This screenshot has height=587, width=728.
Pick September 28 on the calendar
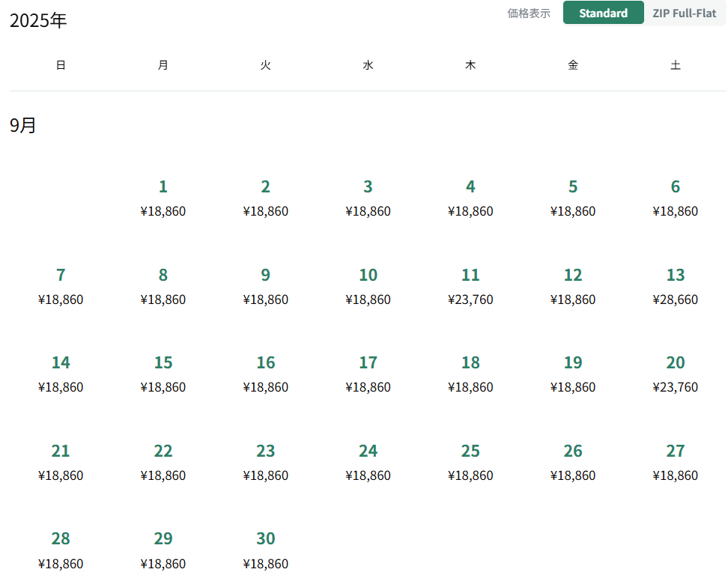tap(61, 550)
